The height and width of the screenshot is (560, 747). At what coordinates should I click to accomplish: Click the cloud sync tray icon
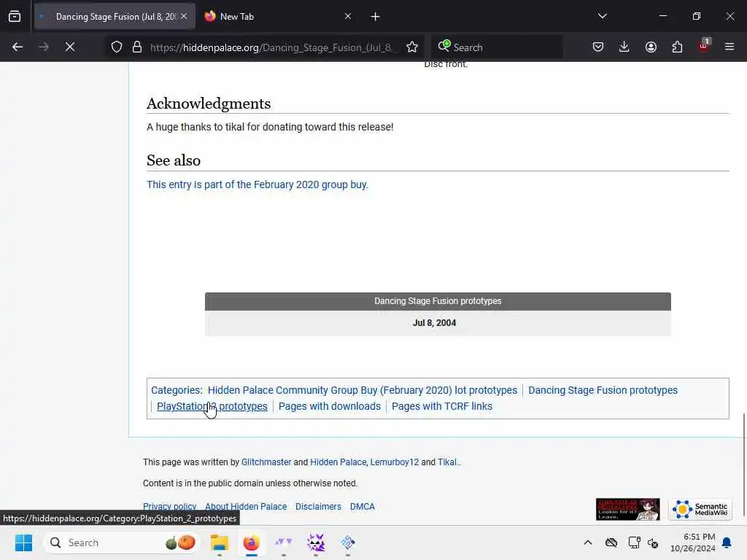click(611, 542)
